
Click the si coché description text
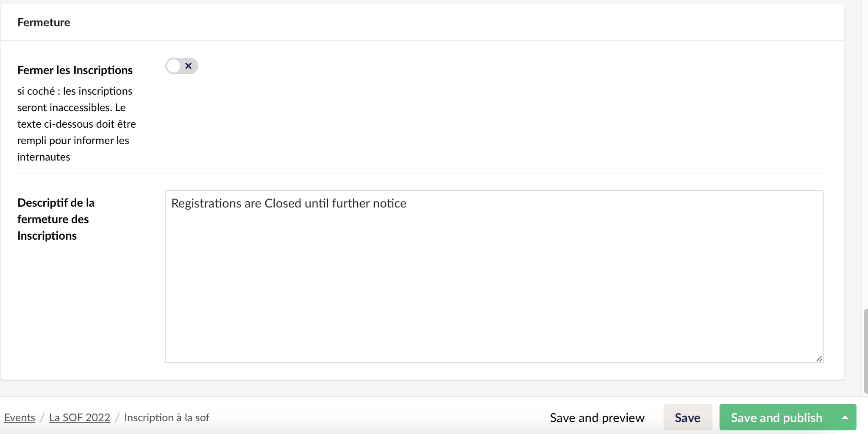(77, 124)
